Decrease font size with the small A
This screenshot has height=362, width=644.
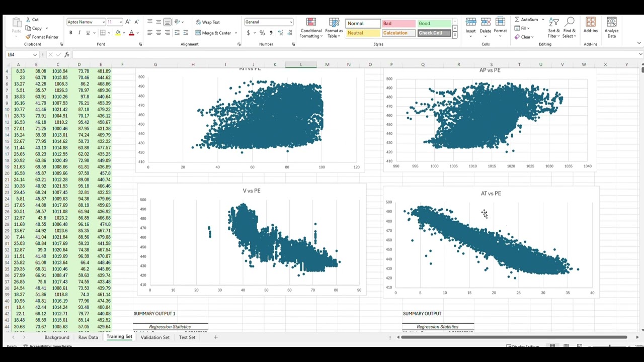point(136,22)
